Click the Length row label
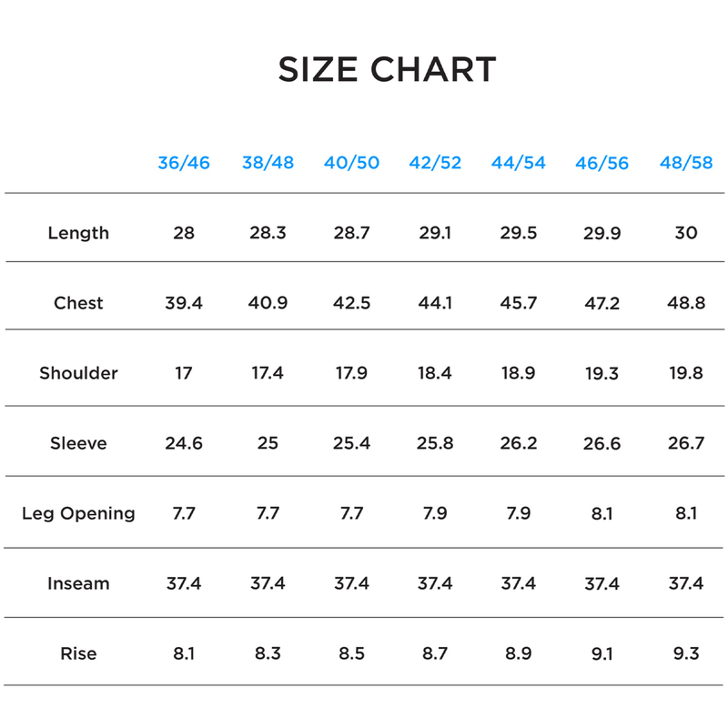Image resolution: width=728 pixels, height=728 pixels. (x=78, y=233)
